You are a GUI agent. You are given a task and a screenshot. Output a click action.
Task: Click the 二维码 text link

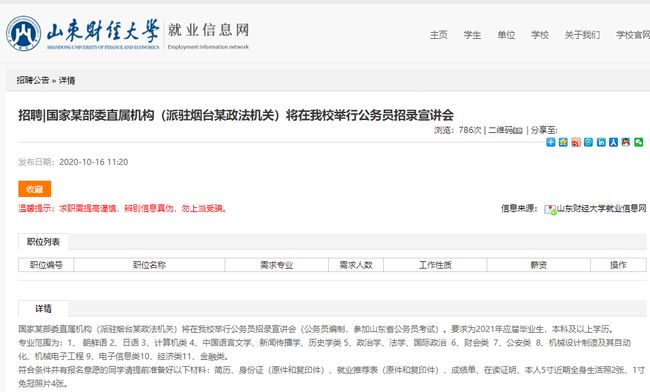(500, 130)
